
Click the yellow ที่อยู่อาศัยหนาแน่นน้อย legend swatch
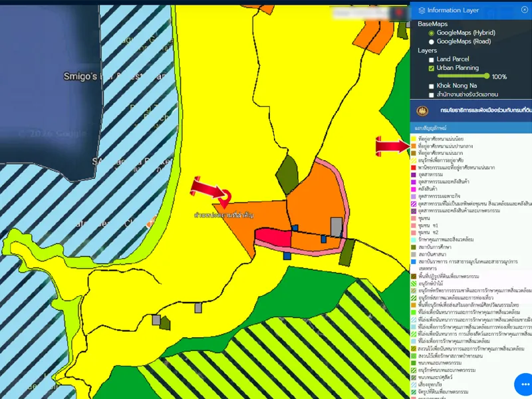click(x=414, y=138)
